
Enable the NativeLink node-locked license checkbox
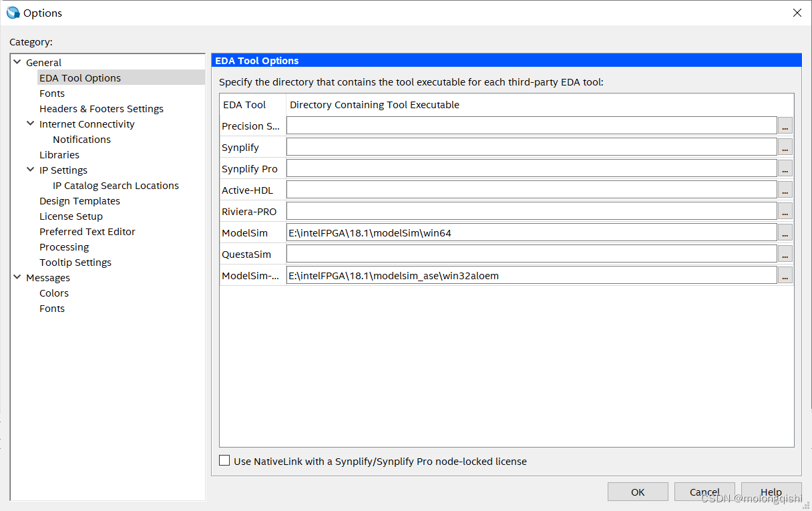pos(224,460)
